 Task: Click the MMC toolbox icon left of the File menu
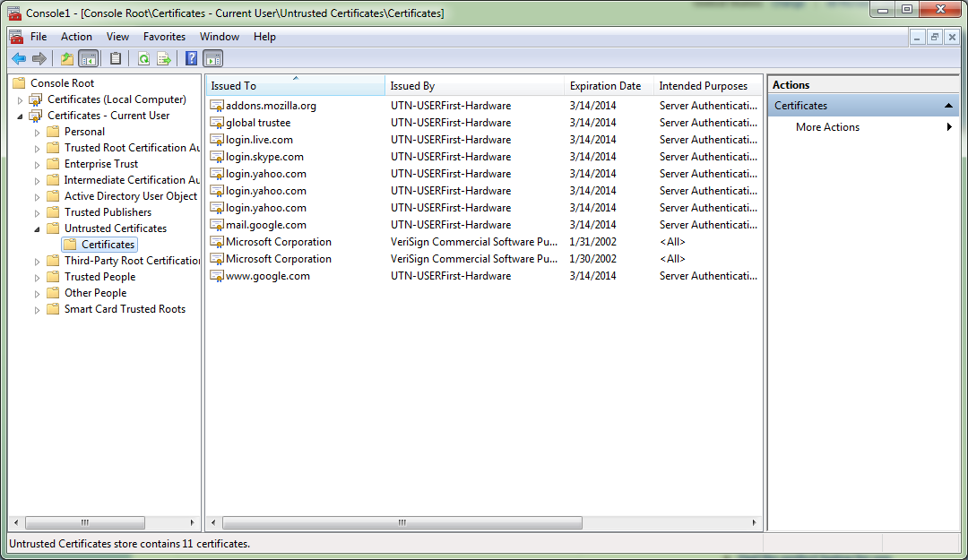16,37
